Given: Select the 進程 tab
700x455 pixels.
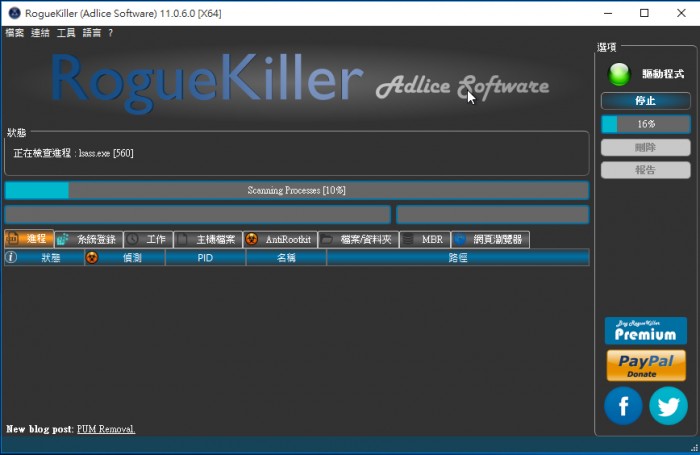Looking at the screenshot, I should 29,239.
